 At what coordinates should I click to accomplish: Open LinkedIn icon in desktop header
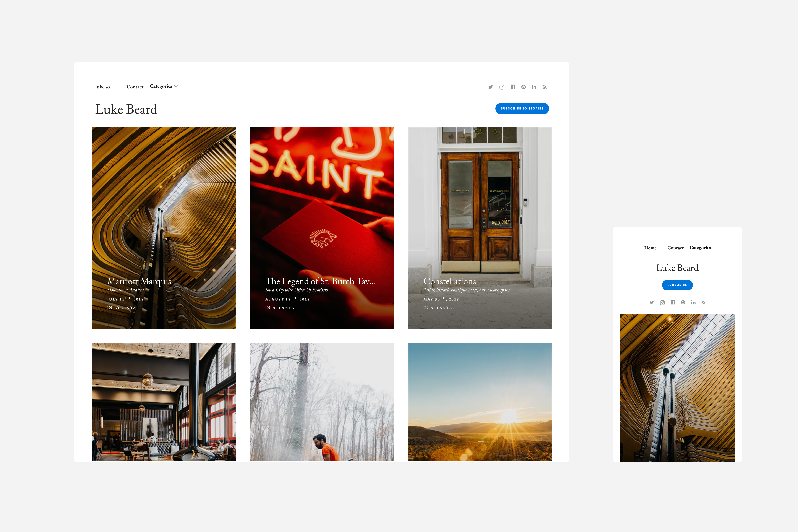point(534,87)
